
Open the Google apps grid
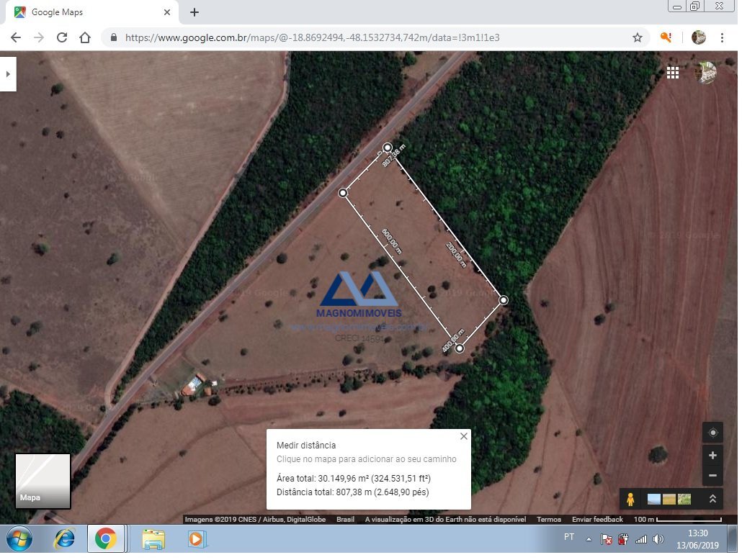point(672,73)
